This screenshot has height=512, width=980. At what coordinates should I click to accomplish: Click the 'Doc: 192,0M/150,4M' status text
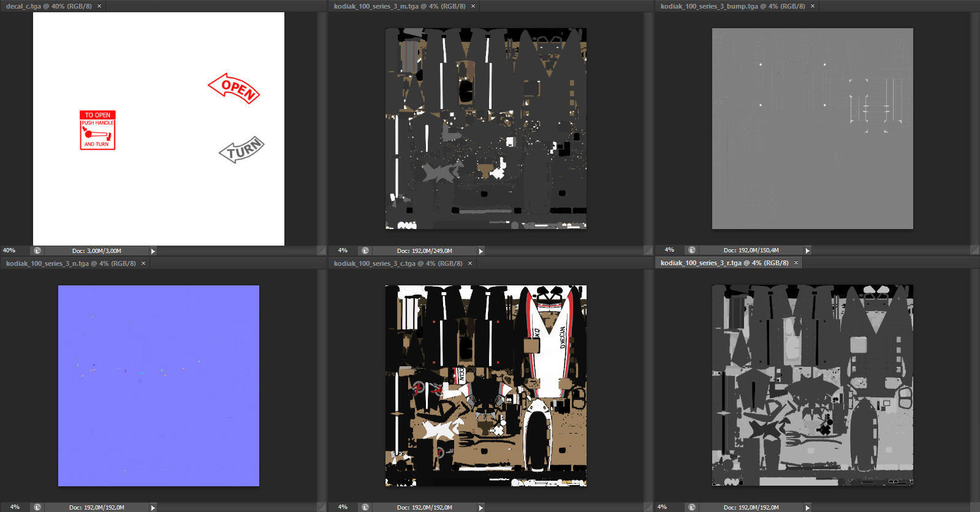[x=751, y=250]
